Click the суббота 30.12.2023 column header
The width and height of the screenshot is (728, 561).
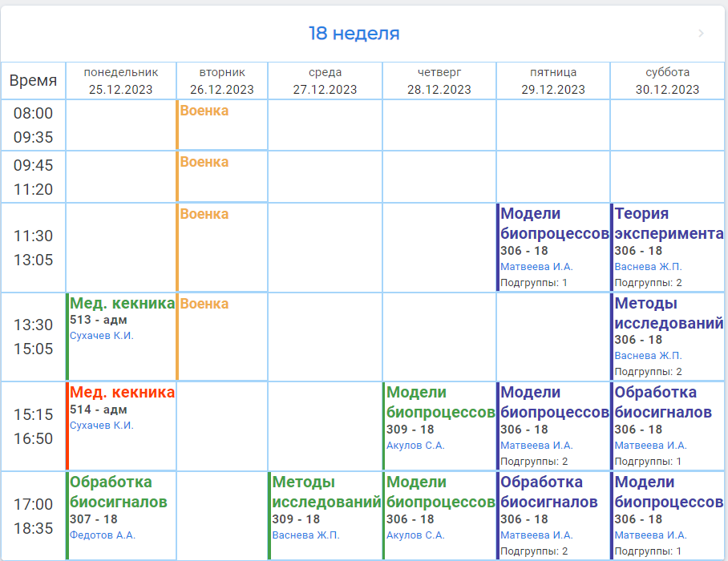(667, 81)
